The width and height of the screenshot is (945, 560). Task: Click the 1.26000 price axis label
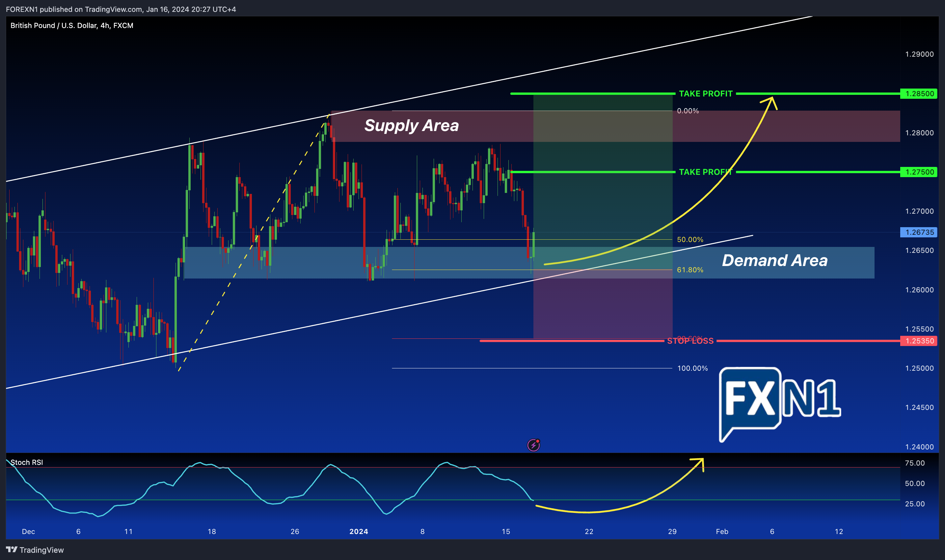[x=919, y=290]
